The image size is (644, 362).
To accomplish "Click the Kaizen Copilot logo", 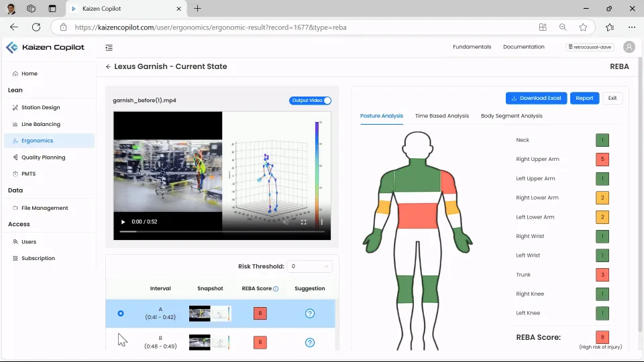I will (45, 47).
